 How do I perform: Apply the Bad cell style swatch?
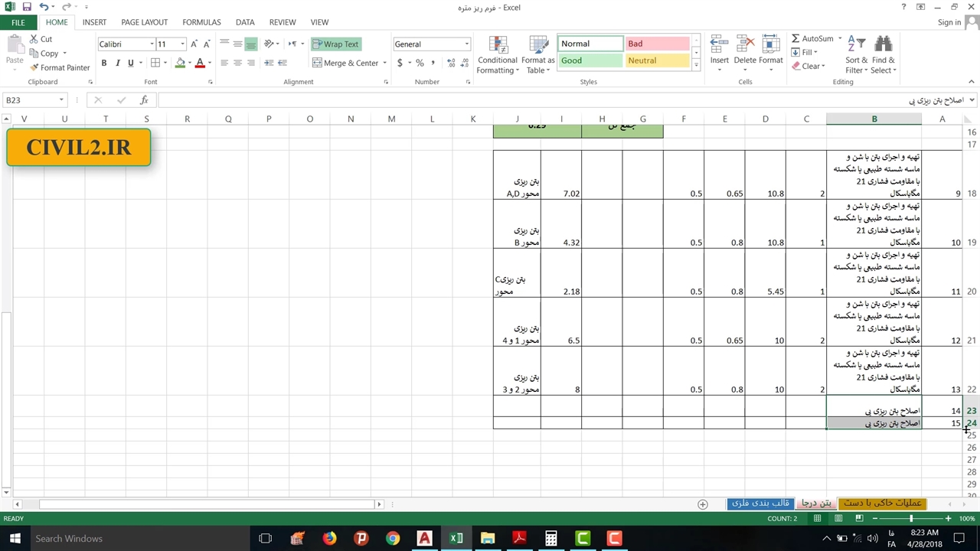tap(657, 44)
